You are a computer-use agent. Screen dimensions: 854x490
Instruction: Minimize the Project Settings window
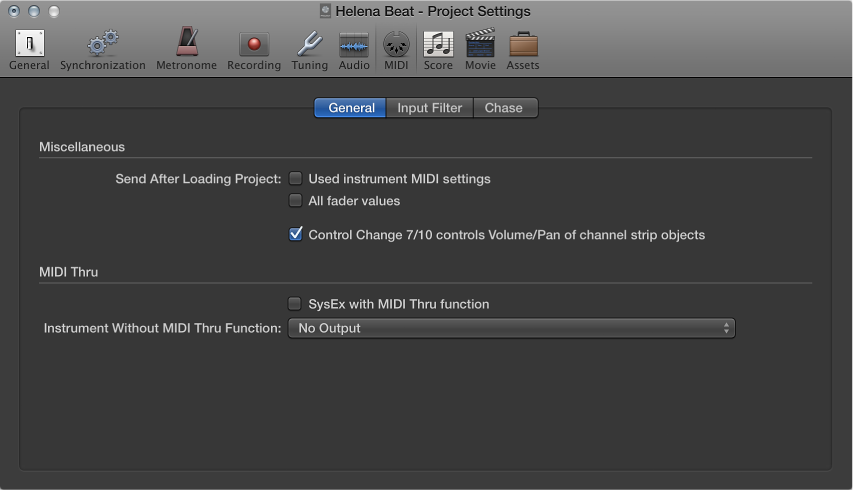(34, 11)
